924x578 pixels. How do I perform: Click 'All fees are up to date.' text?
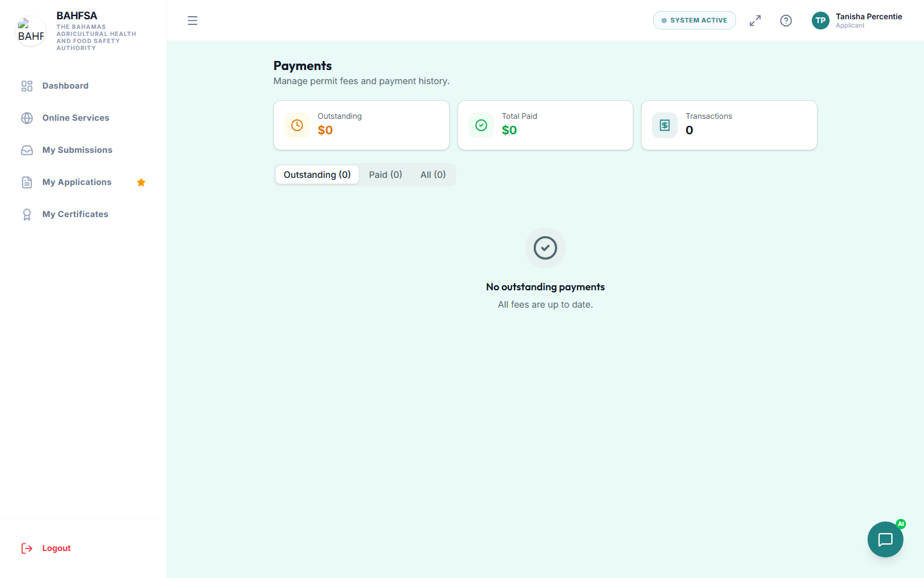pos(545,304)
